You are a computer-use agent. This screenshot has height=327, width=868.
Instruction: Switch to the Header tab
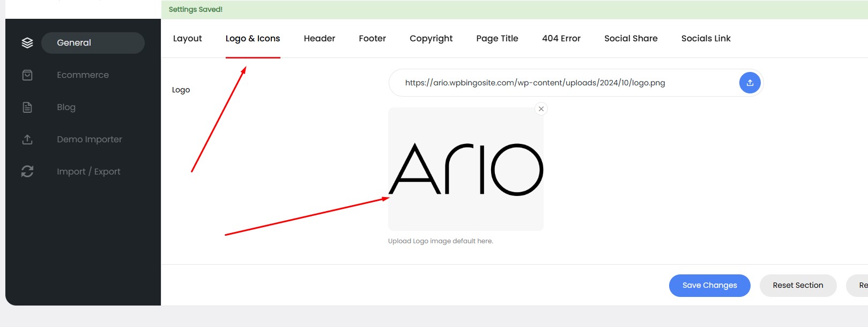(319, 39)
